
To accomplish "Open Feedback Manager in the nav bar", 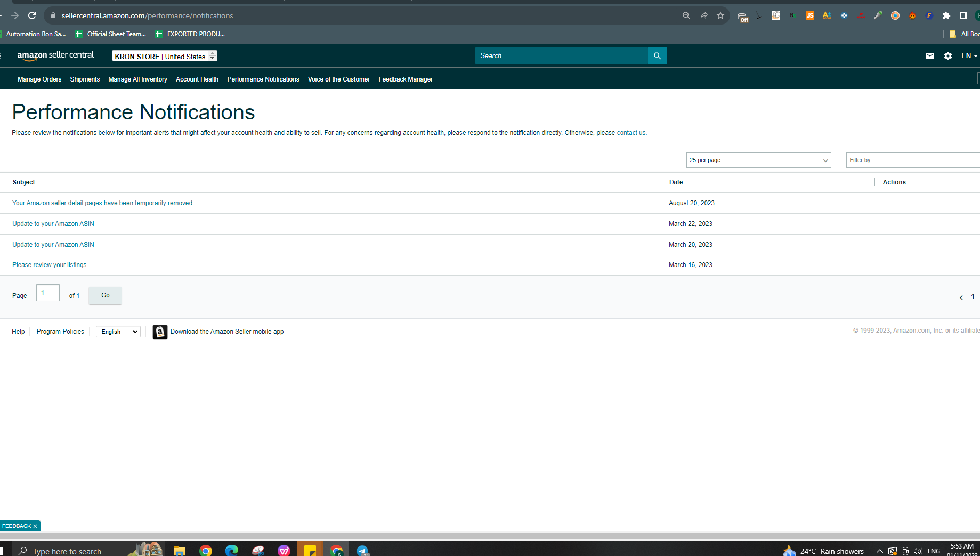I will click(x=406, y=79).
